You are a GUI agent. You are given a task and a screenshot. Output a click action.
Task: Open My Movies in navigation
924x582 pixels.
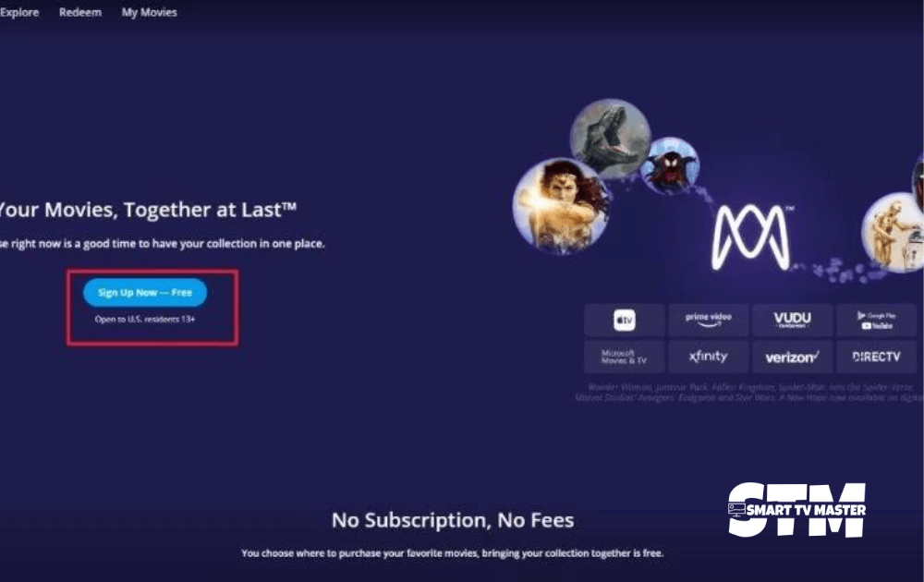click(149, 12)
